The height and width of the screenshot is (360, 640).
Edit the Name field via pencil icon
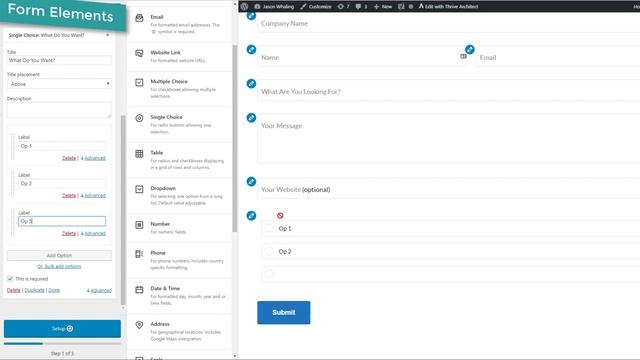click(x=251, y=49)
